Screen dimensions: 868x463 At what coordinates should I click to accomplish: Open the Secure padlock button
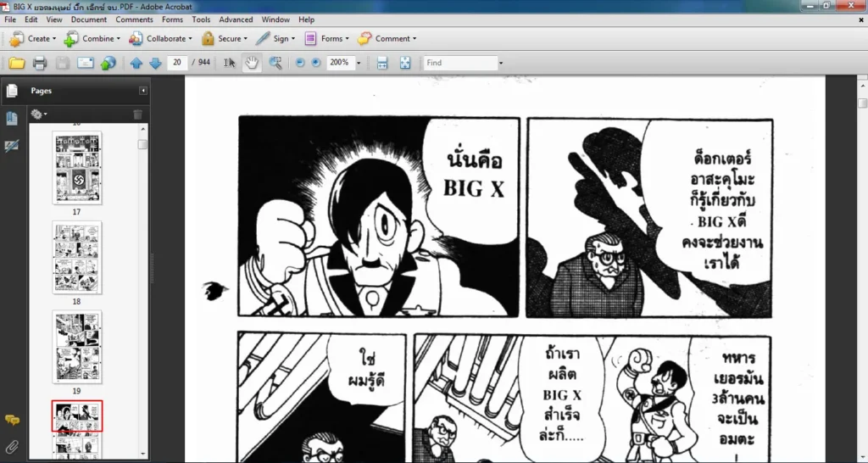224,39
